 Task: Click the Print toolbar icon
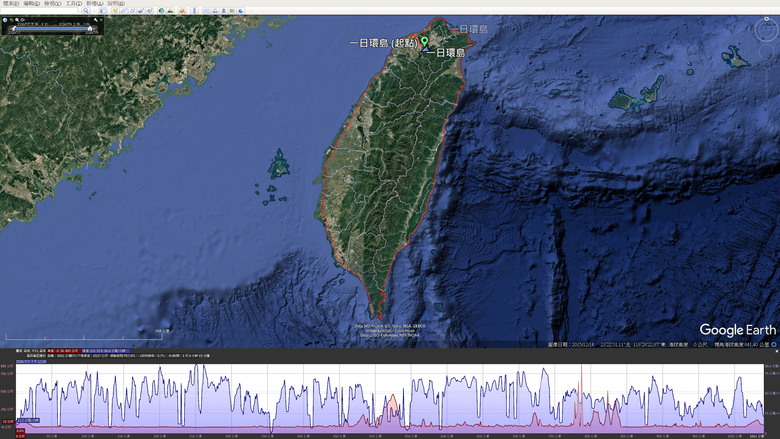tap(215, 10)
